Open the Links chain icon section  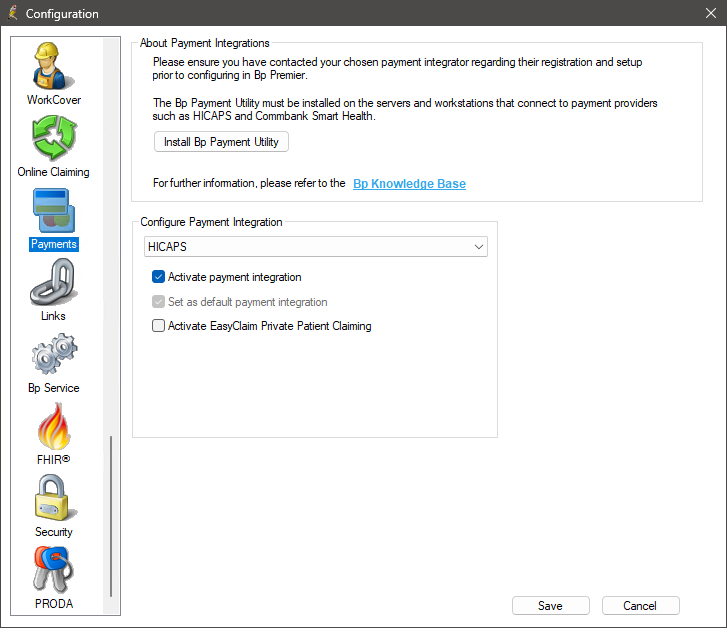coord(54,290)
